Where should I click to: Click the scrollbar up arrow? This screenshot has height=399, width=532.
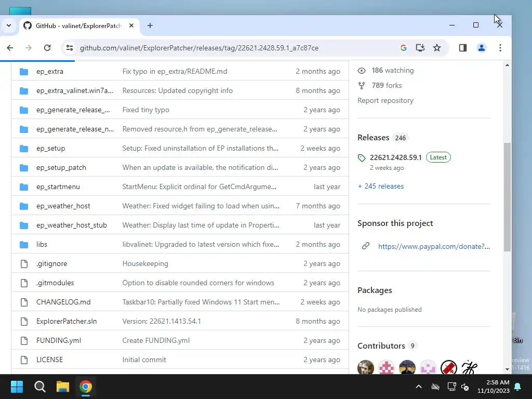coord(507,65)
